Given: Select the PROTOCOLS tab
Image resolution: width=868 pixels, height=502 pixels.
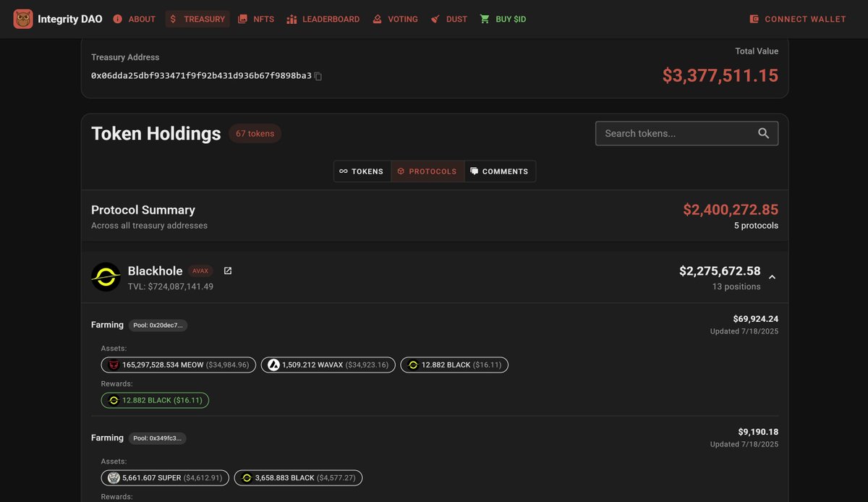Looking at the screenshot, I should pyautogui.click(x=427, y=171).
